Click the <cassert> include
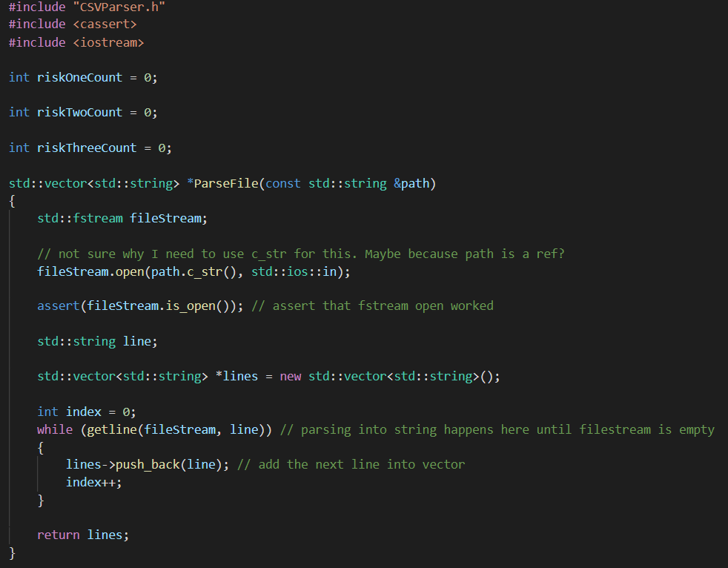This screenshot has height=568, width=728. coord(105,24)
